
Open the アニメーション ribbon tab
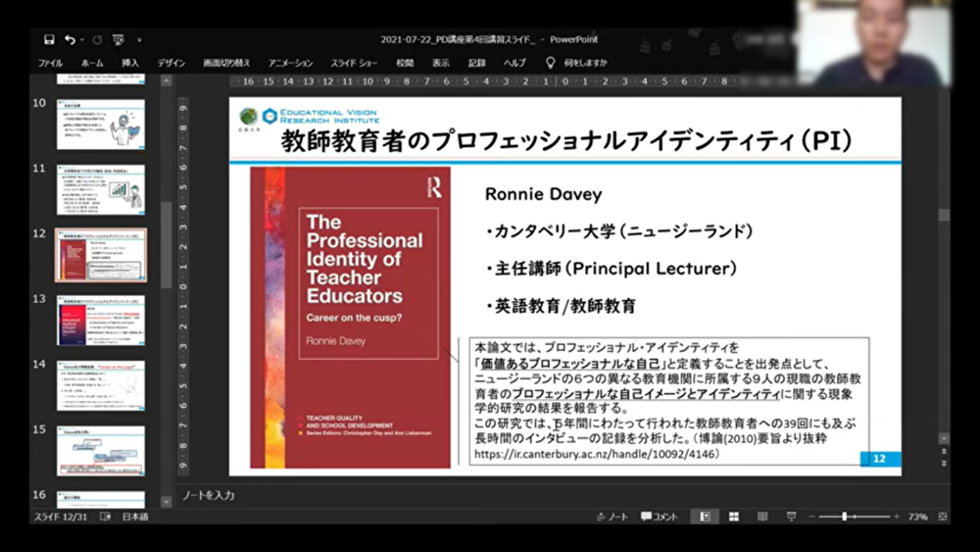pos(291,63)
